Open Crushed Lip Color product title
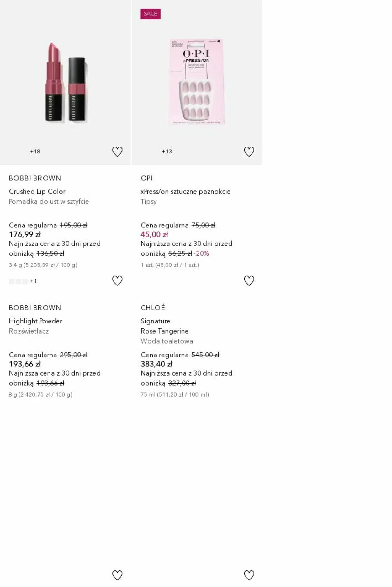The width and height of the screenshot is (392, 587). [37, 191]
